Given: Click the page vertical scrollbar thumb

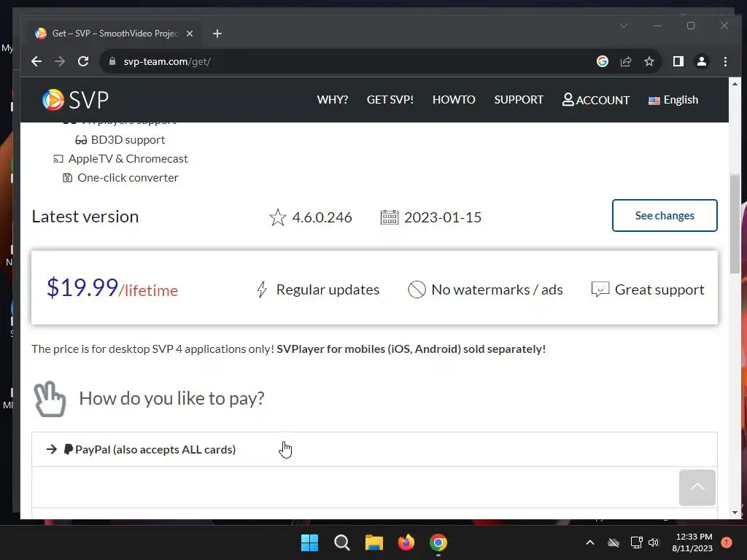Looking at the screenshot, I should tap(735, 224).
